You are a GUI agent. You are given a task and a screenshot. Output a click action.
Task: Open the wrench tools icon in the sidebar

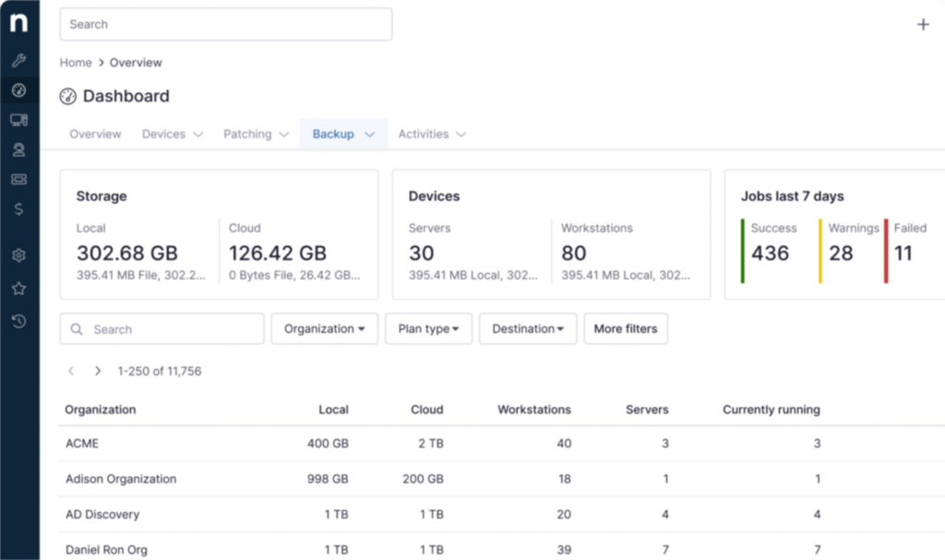pyautogui.click(x=18, y=61)
